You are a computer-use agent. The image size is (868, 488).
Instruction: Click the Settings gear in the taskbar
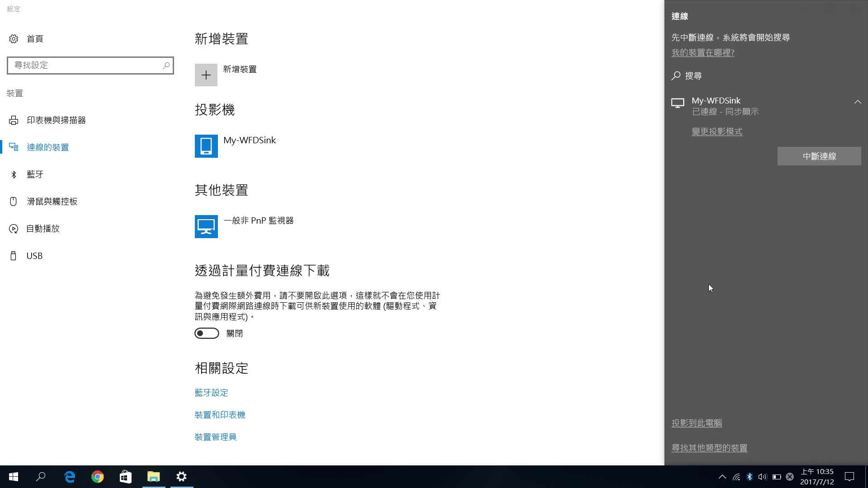[x=182, y=477]
